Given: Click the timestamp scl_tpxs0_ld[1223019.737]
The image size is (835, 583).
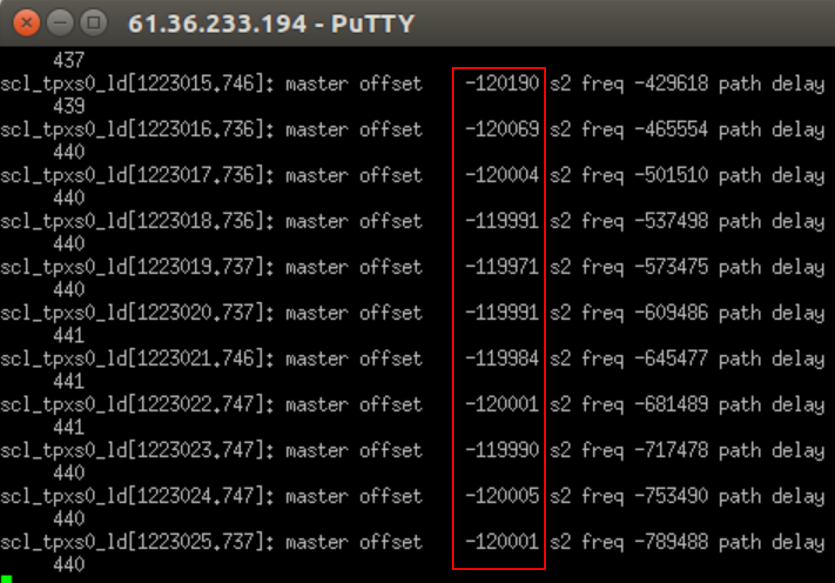Looking at the screenshot, I should [x=137, y=267].
